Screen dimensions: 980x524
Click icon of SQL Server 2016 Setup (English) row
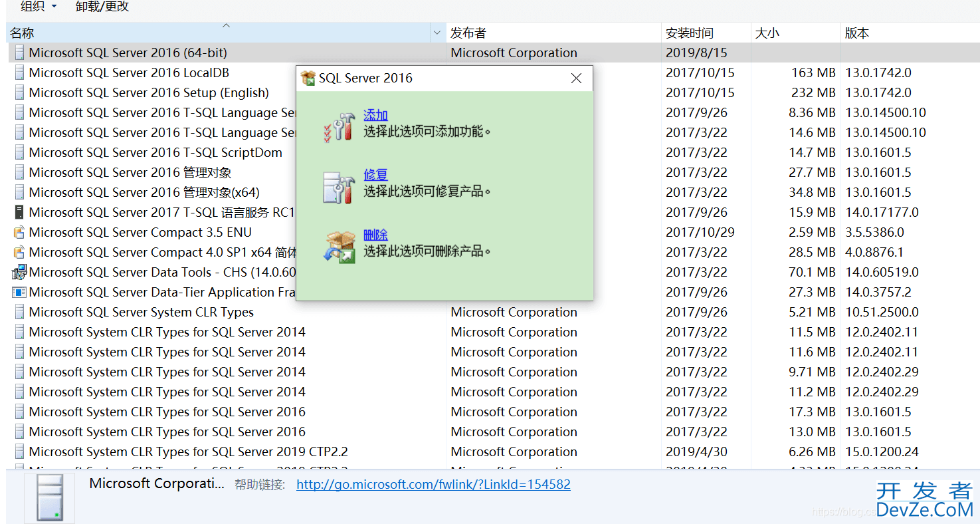(19, 93)
